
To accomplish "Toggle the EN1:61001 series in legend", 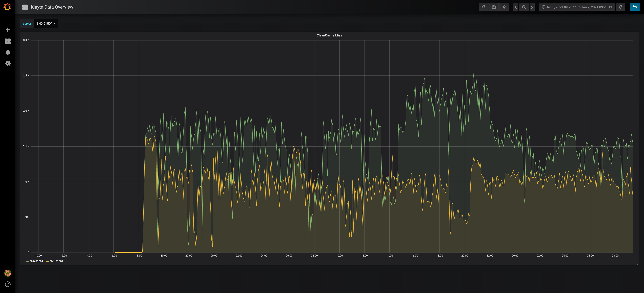I will 56,262.
